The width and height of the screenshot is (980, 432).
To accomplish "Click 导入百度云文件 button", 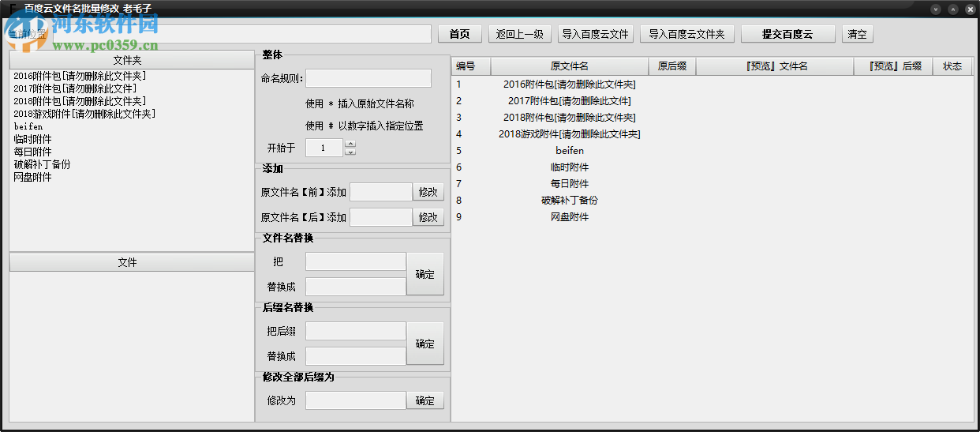I will (x=595, y=34).
